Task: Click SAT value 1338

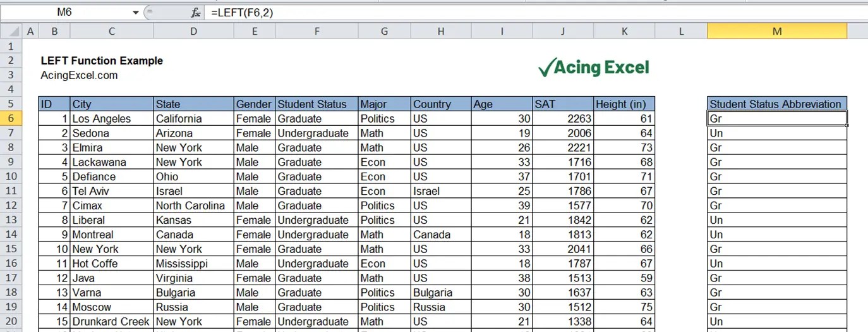Action: click(x=563, y=322)
